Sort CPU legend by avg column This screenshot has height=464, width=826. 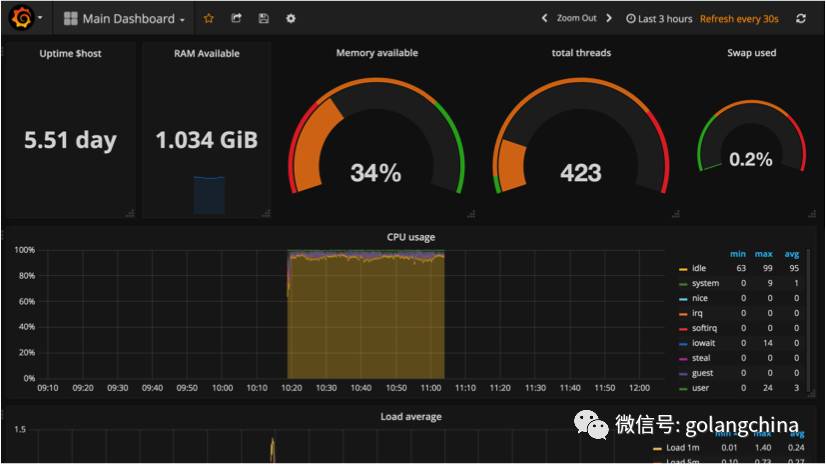click(x=791, y=254)
